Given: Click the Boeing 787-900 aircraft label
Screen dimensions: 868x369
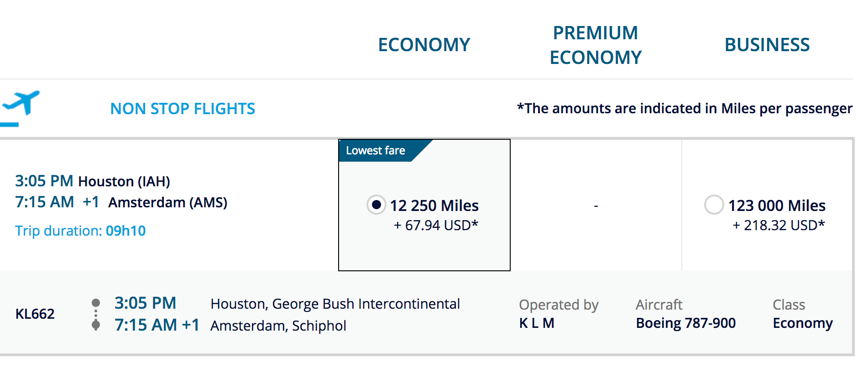Looking at the screenshot, I should tap(686, 323).
